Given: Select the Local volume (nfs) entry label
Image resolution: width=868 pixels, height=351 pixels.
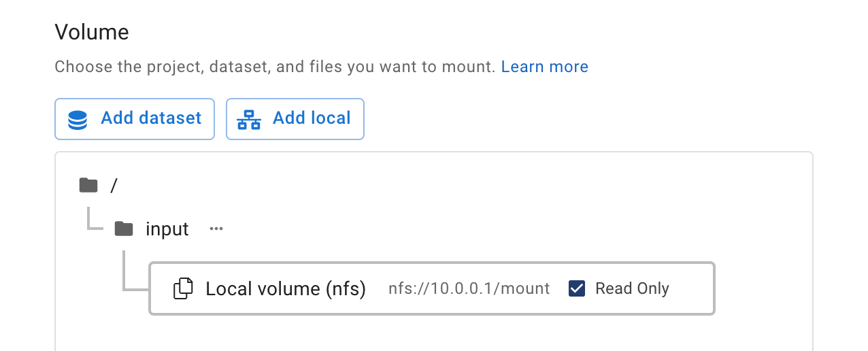Looking at the screenshot, I should (x=286, y=289).
